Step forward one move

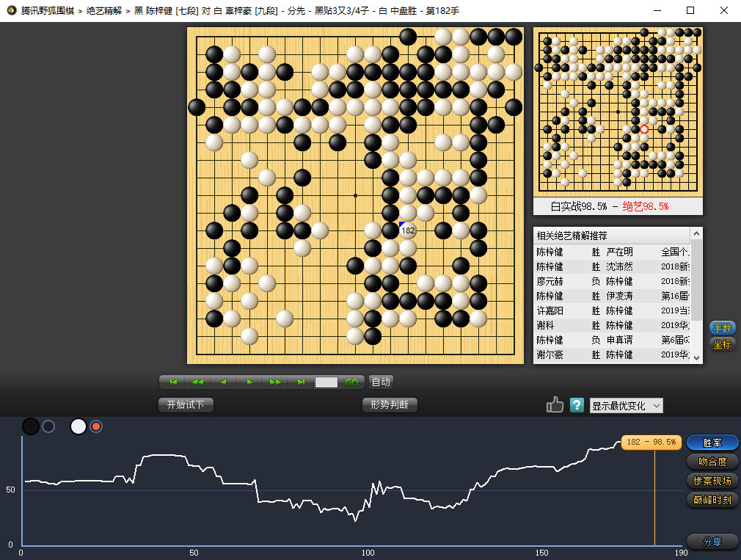[x=249, y=382]
